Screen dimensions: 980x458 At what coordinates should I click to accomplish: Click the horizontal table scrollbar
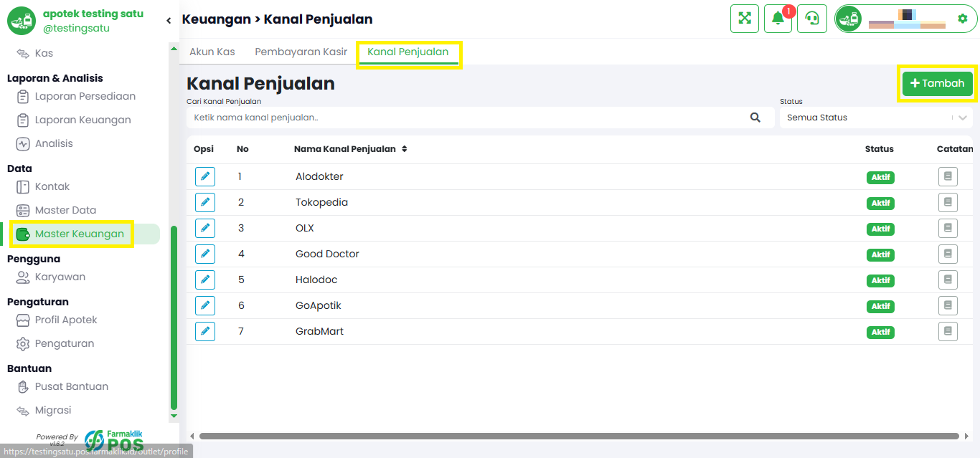coord(579,436)
